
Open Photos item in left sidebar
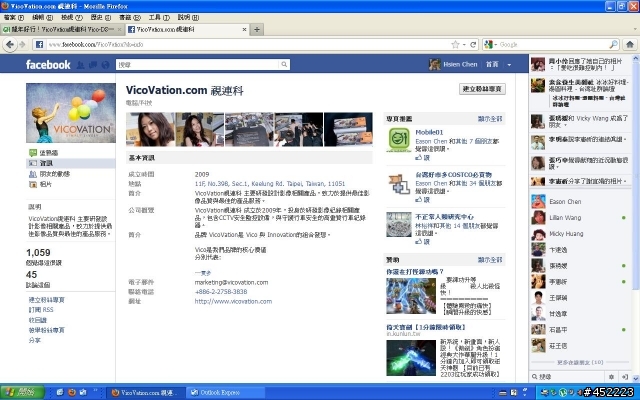(46, 184)
